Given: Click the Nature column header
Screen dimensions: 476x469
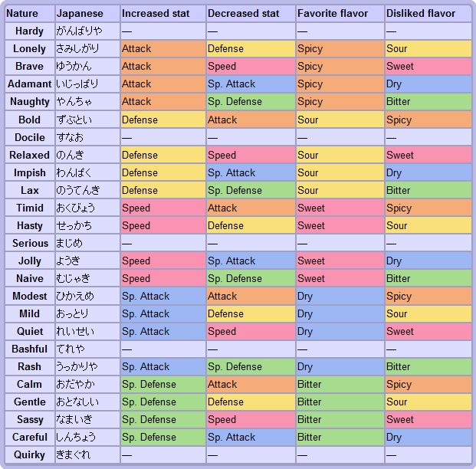Looking at the screenshot, I should (x=29, y=14).
